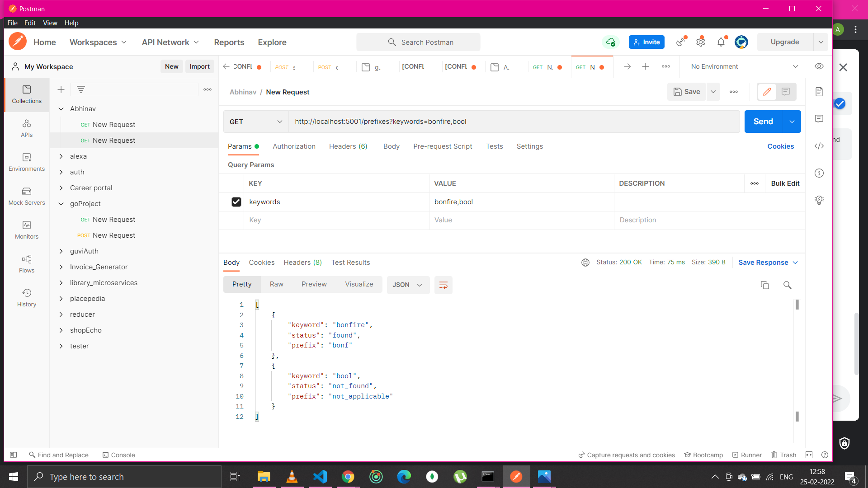This screenshot has height=488, width=868.
Task: Open the code snippet panel on the right
Action: click(819, 146)
